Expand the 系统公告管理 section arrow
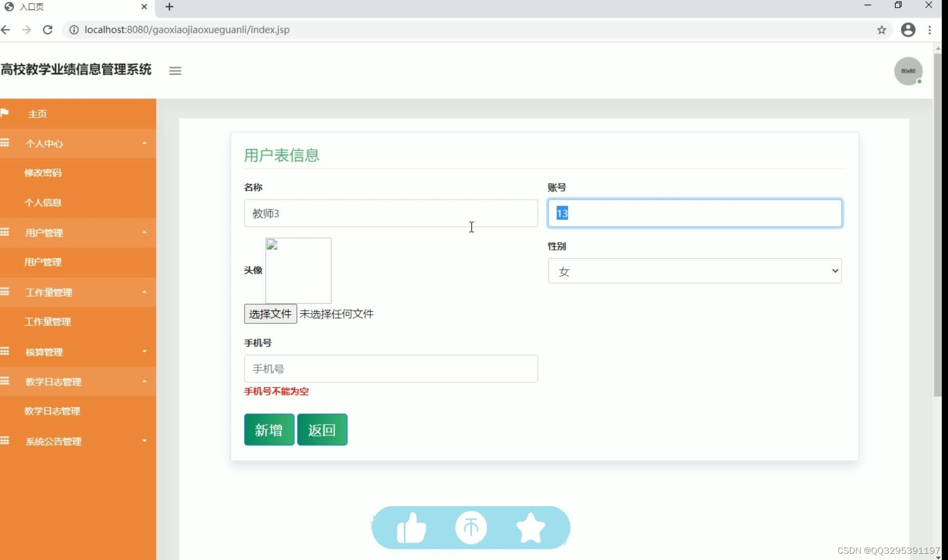This screenshot has width=948, height=560. pyautogui.click(x=144, y=441)
